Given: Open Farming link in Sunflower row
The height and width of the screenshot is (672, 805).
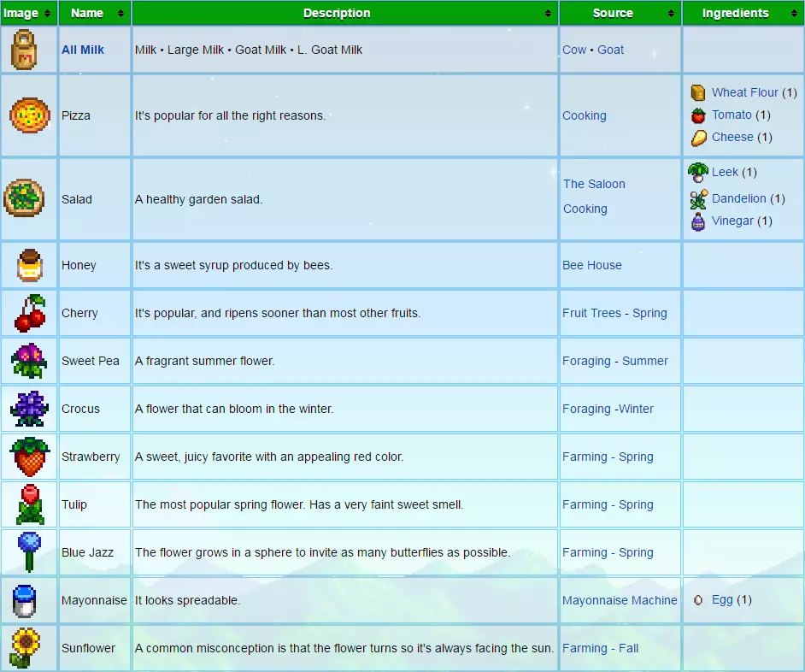Looking at the screenshot, I should [x=585, y=648].
